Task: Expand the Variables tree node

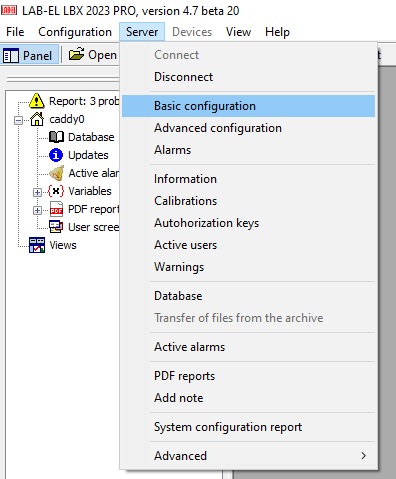Action: 37,192
